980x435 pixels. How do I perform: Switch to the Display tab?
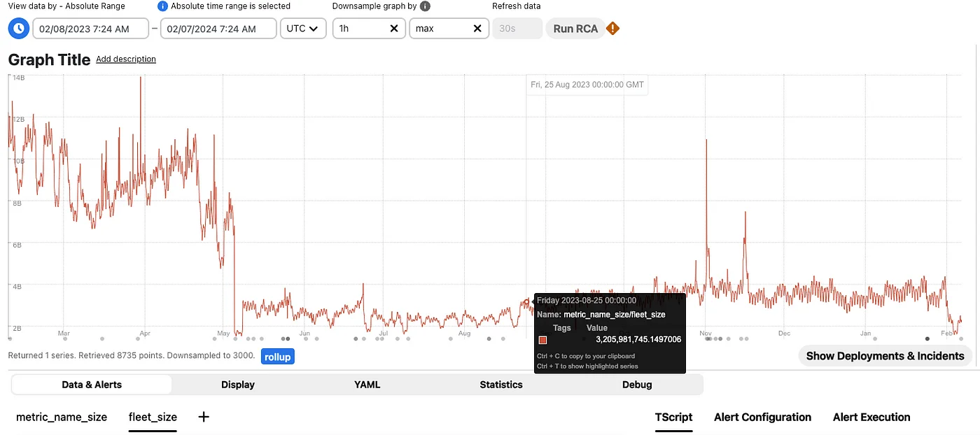pyautogui.click(x=238, y=385)
